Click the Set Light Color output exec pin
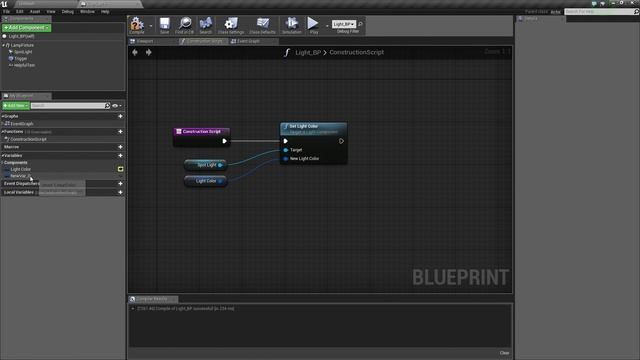 [x=341, y=141]
